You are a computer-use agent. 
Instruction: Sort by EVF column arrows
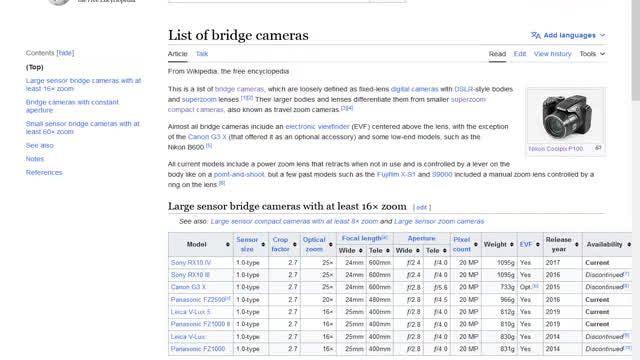coord(538,244)
